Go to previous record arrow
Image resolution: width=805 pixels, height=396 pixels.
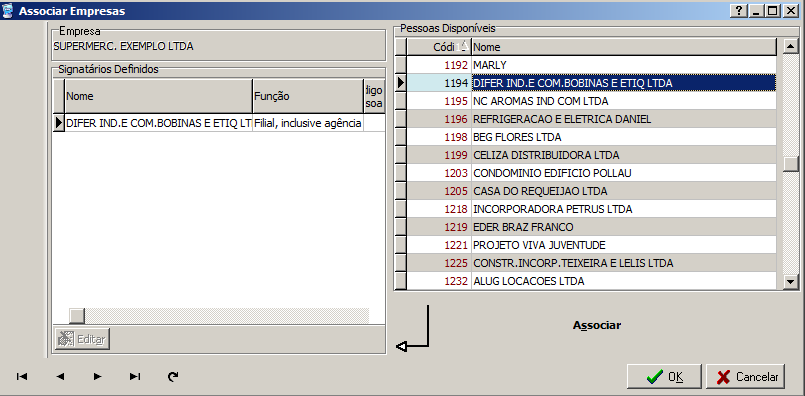(60, 376)
